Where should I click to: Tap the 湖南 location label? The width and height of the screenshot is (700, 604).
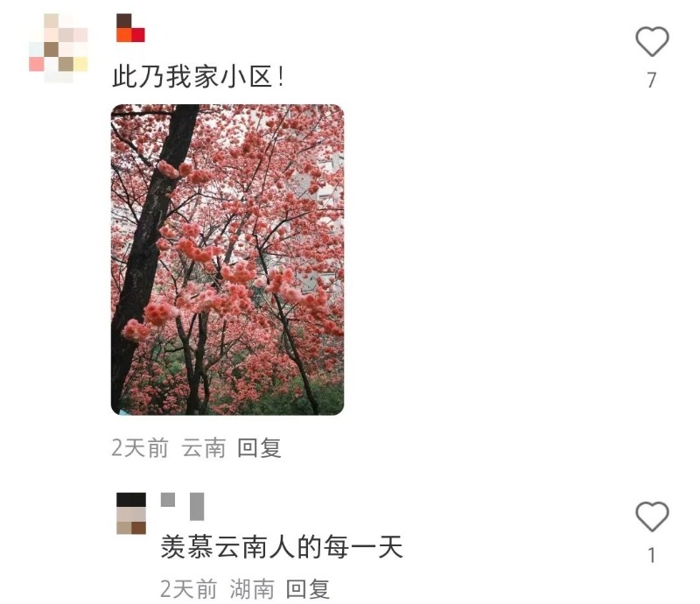click(x=252, y=589)
